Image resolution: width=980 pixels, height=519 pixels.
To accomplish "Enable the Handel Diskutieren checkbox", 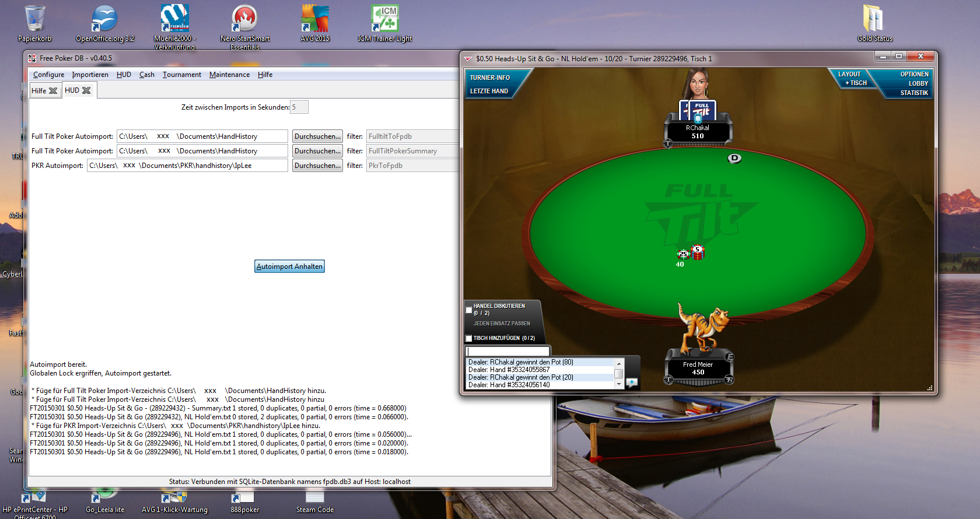I will pyautogui.click(x=468, y=310).
